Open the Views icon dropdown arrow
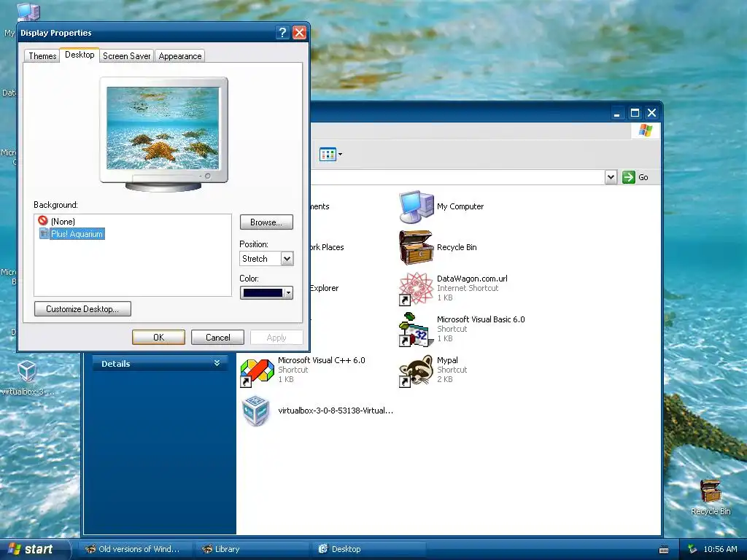747x560 pixels. click(x=340, y=155)
